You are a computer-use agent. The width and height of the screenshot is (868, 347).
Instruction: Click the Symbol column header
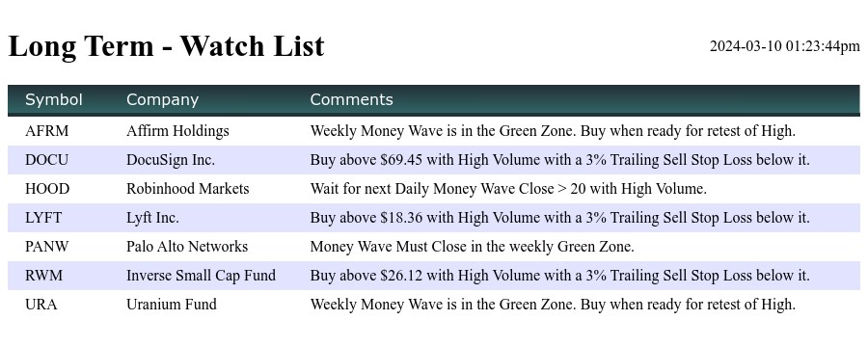(x=54, y=99)
